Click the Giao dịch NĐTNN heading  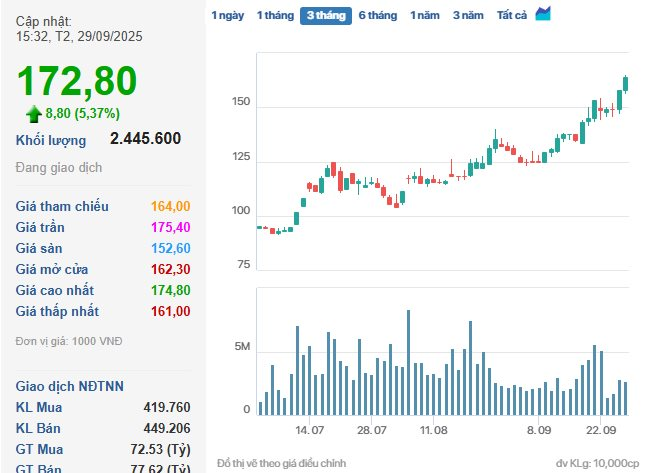pyautogui.click(x=69, y=386)
